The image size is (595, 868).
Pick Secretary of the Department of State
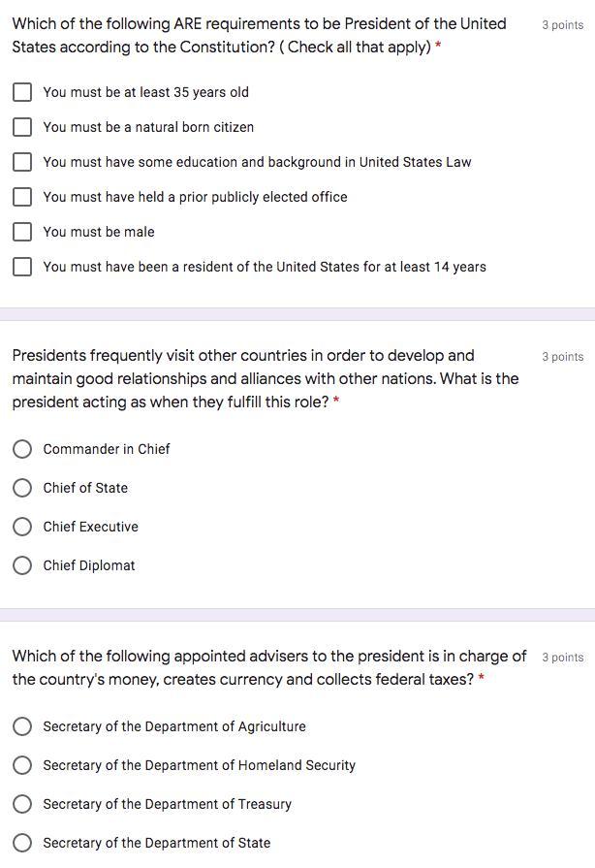click(x=22, y=843)
